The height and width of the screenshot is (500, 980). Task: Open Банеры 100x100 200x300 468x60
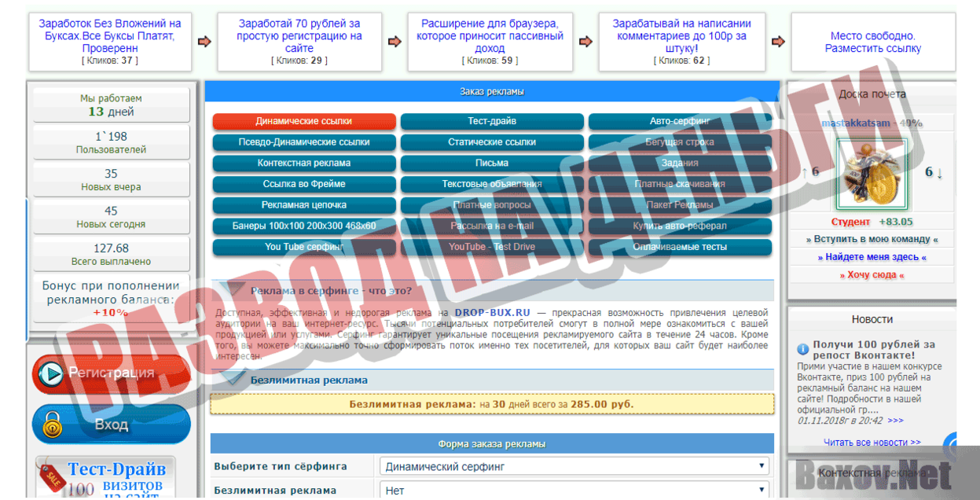coord(304,226)
